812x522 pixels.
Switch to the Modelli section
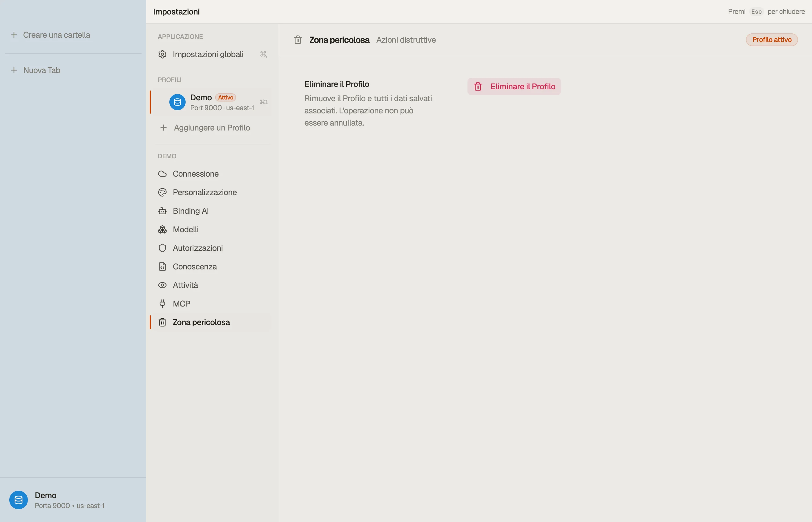click(213, 229)
